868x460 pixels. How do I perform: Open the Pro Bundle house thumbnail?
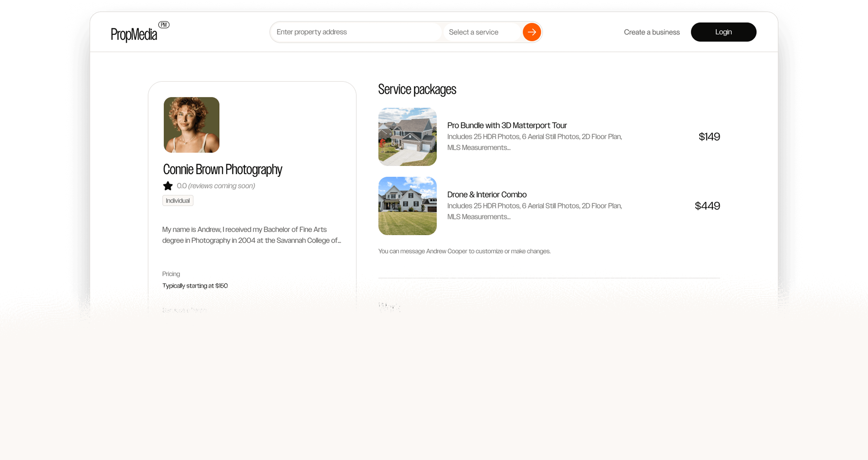pyautogui.click(x=407, y=137)
